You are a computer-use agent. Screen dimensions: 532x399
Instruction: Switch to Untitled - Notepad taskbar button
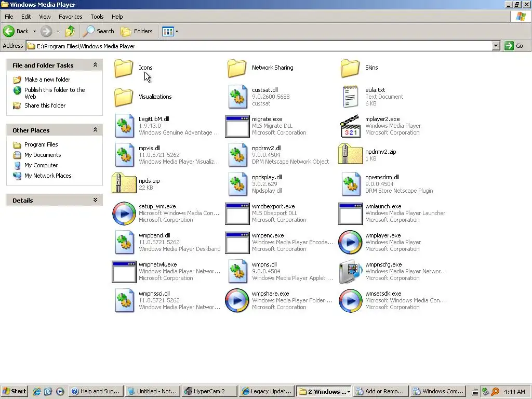pyautogui.click(x=152, y=392)
